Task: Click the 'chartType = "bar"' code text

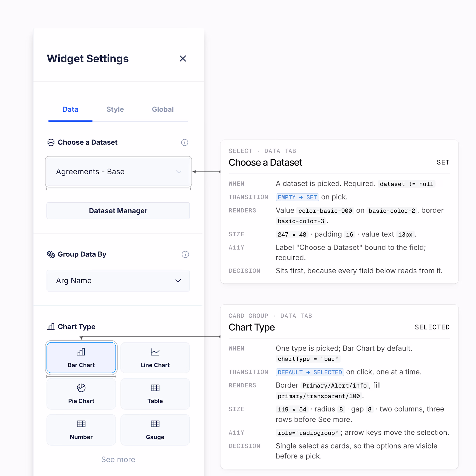Action: (308, 359)
